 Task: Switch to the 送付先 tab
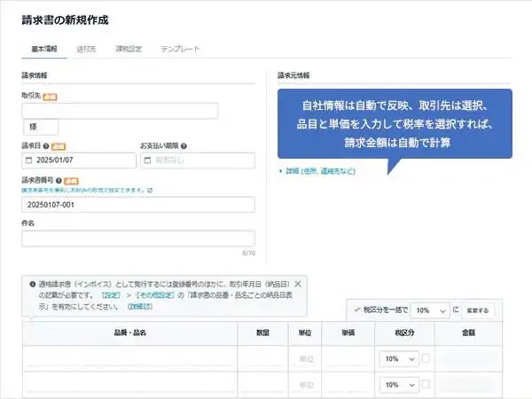tap(86, 49)
